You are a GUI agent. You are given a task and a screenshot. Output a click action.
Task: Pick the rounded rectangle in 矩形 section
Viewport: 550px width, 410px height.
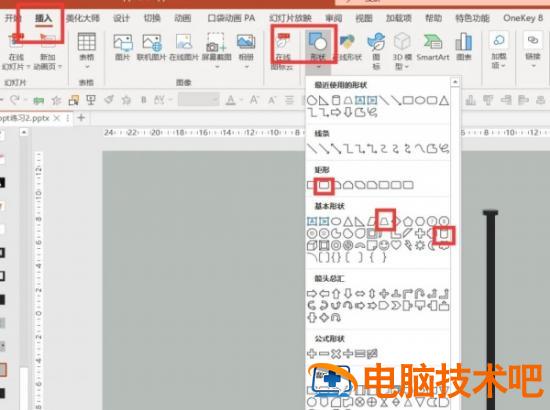coord(324,184)
